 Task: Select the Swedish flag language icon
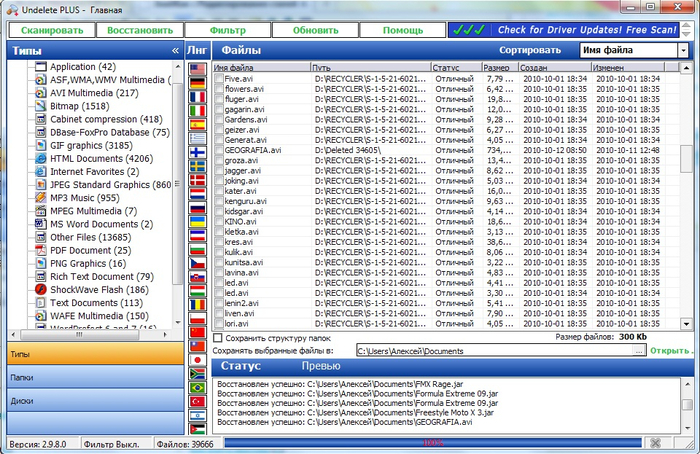[197, 166]
